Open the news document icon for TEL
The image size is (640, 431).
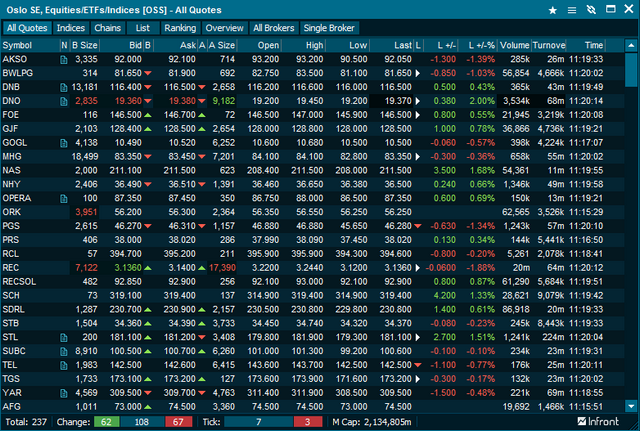click(64, 365)
